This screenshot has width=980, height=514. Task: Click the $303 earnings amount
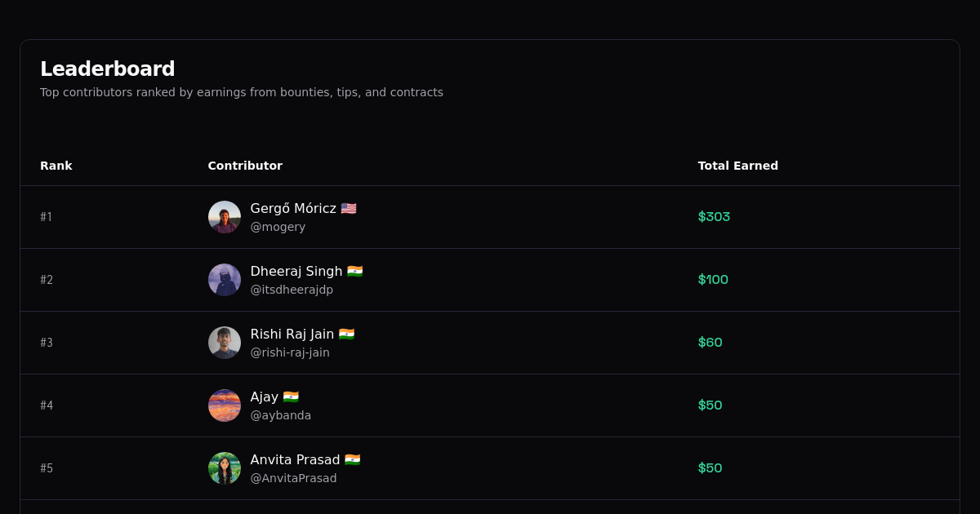[714, 216]
